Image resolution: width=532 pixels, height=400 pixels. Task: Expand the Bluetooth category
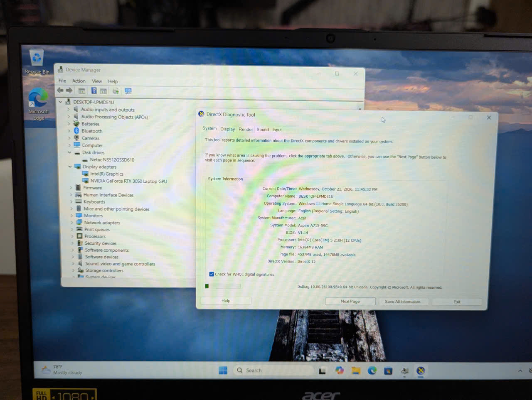69,131
